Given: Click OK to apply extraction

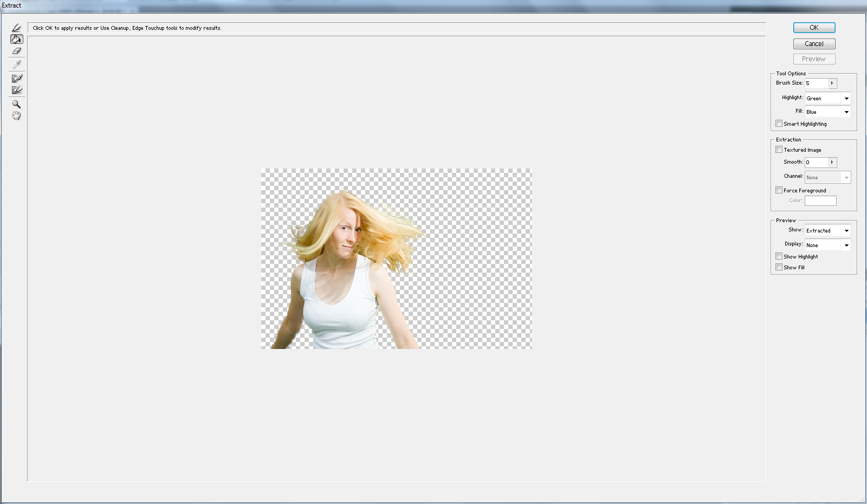Looking at the screenshot, I should [x=814, y=28].
